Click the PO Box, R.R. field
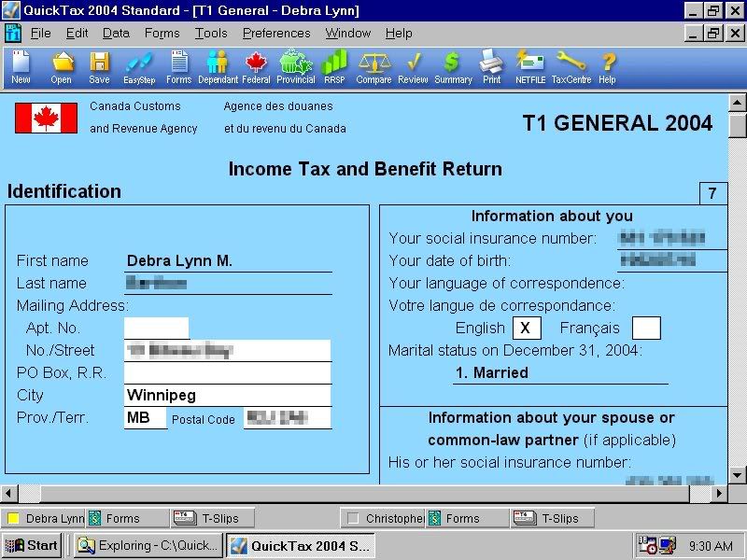Image resolution: width=747 pixels, height=560 pixels. [x=228, y=373]
